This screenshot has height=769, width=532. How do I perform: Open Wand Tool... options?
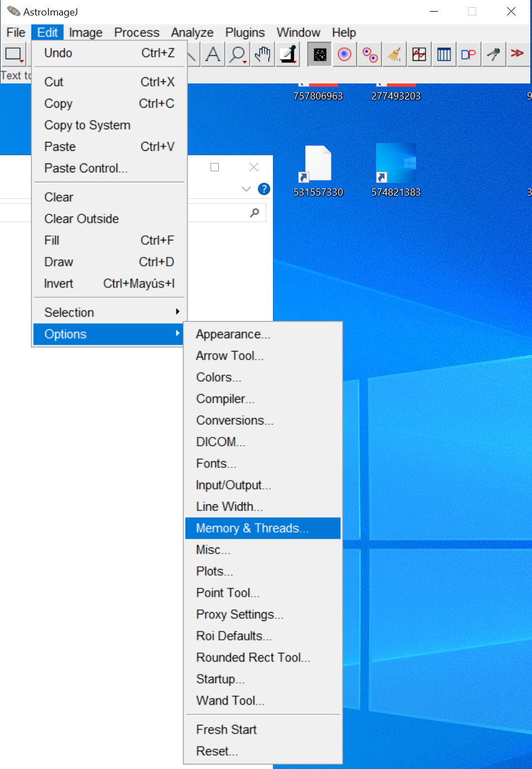[x=263, y=700]
